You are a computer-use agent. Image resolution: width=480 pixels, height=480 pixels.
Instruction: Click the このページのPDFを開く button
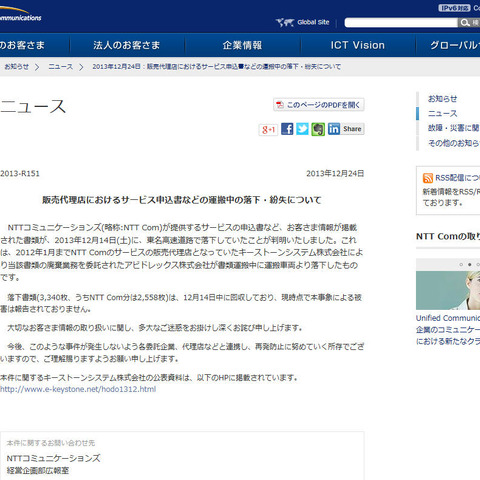pos(319,105)
